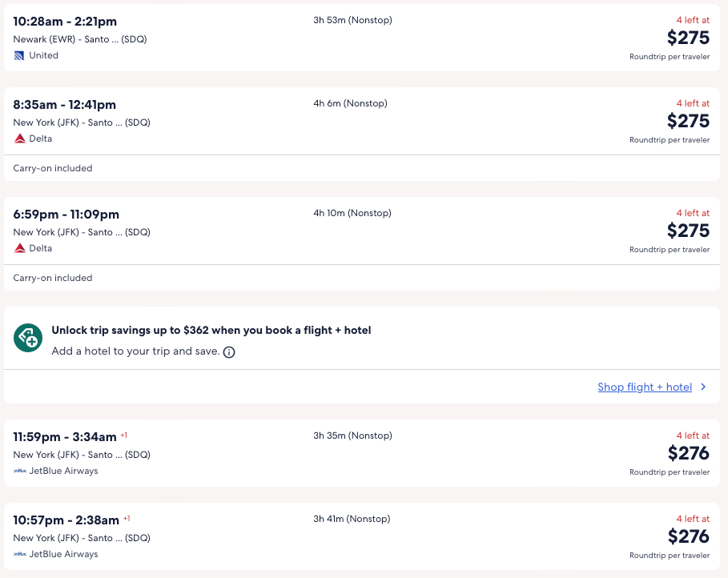Click the JetBlue logo on 11:59pm flight

[20, 471]
